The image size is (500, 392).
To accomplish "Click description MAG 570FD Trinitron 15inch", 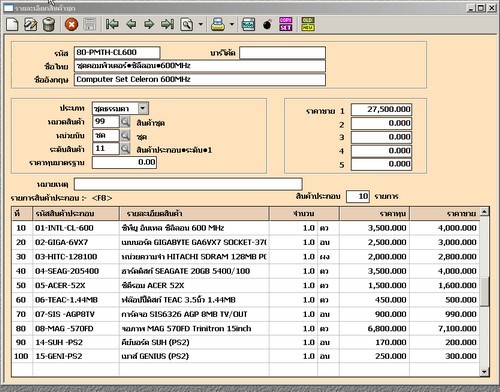I will (194, 328).
